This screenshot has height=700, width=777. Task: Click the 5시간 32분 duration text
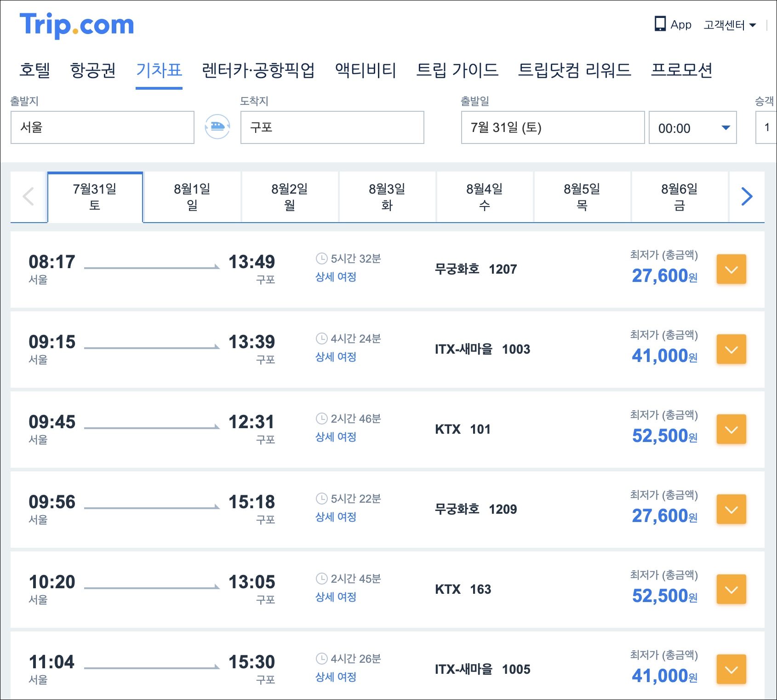[356, 258]
